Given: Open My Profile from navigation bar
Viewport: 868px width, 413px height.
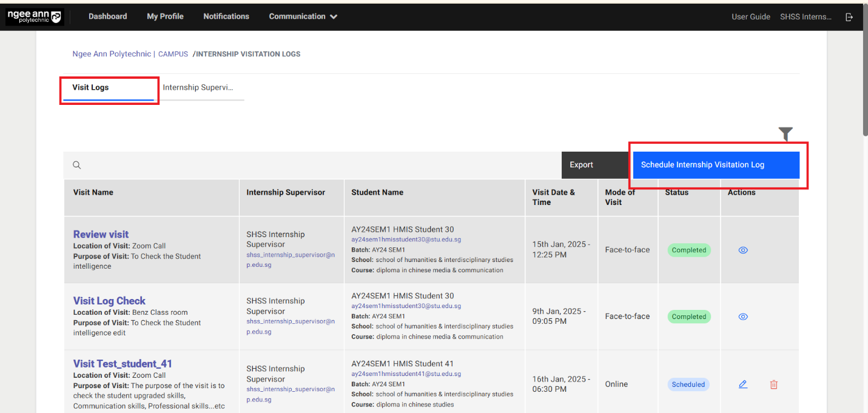Looking at the screenshot, I should pos(165,16).
